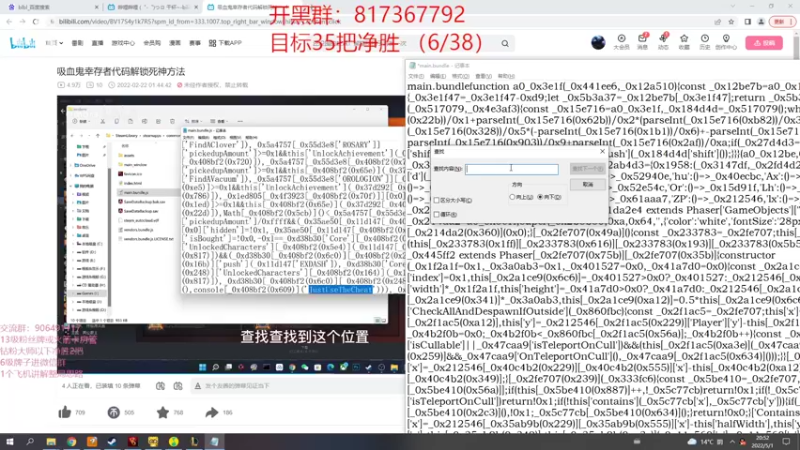The image size is (800, 450).
Task: Click the browser address bar URL
Action: tap(199, 22)
